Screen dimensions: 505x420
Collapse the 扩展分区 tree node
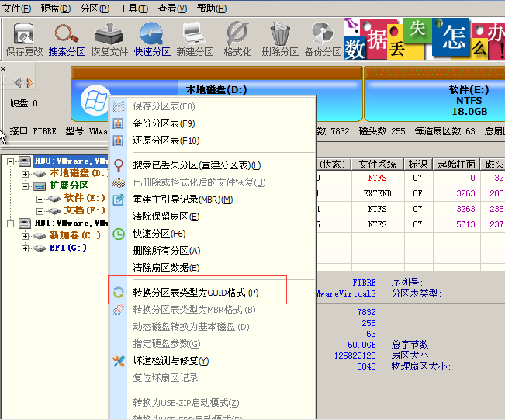pos(26,186)
